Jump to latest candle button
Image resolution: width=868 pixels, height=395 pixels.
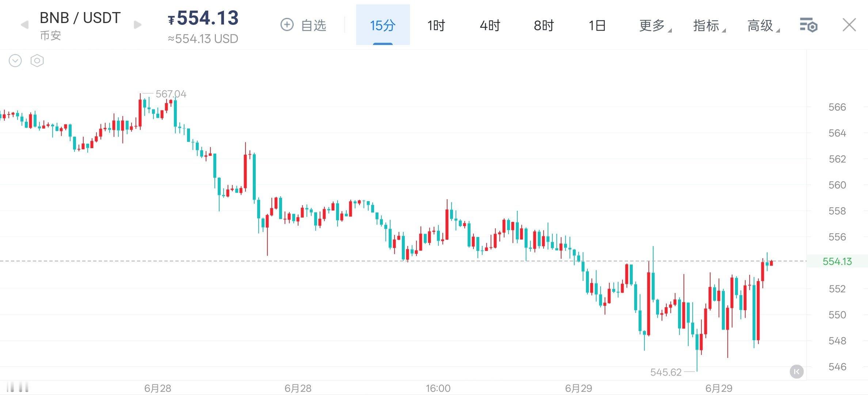point(796,372)
